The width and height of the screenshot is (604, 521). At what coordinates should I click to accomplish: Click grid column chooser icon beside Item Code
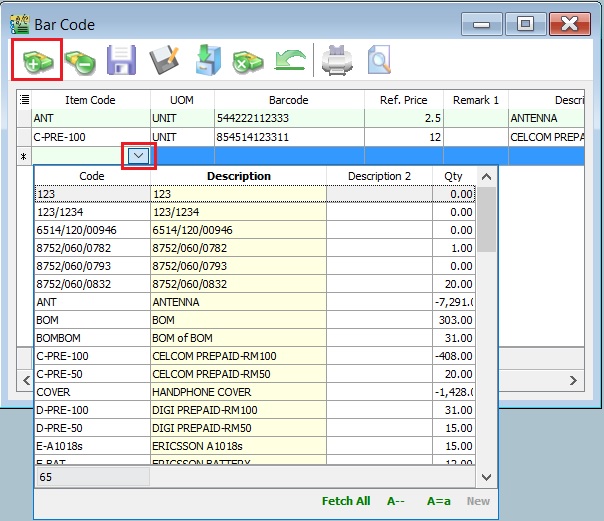[x=25, y=100]
